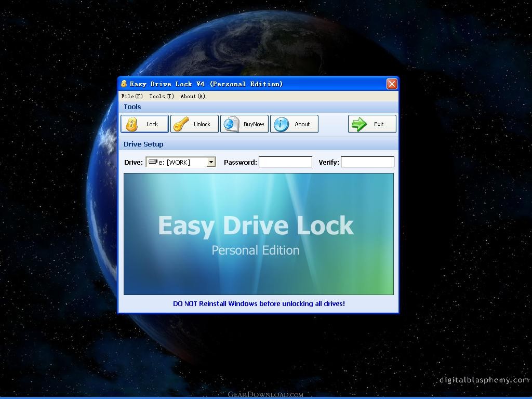
Task: Click the blue info About icon
Action: (x=281, y=124)
